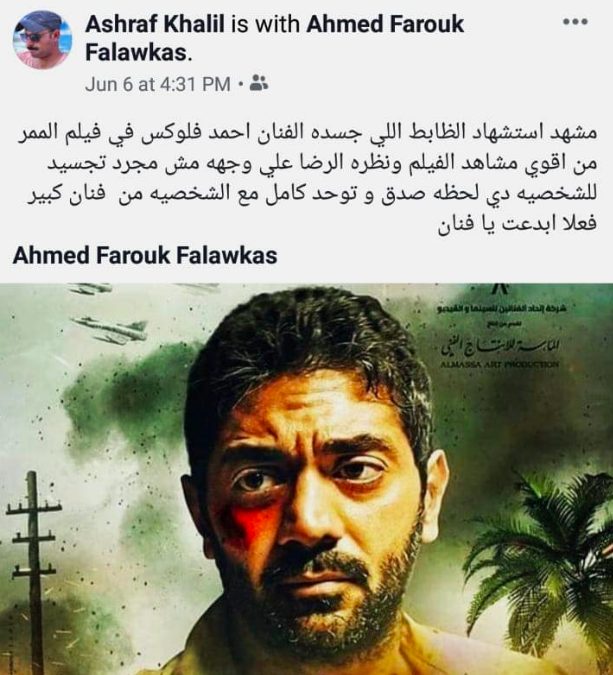Open tagged Ahmed Farouk name in post header

click(x=275, y=38)
